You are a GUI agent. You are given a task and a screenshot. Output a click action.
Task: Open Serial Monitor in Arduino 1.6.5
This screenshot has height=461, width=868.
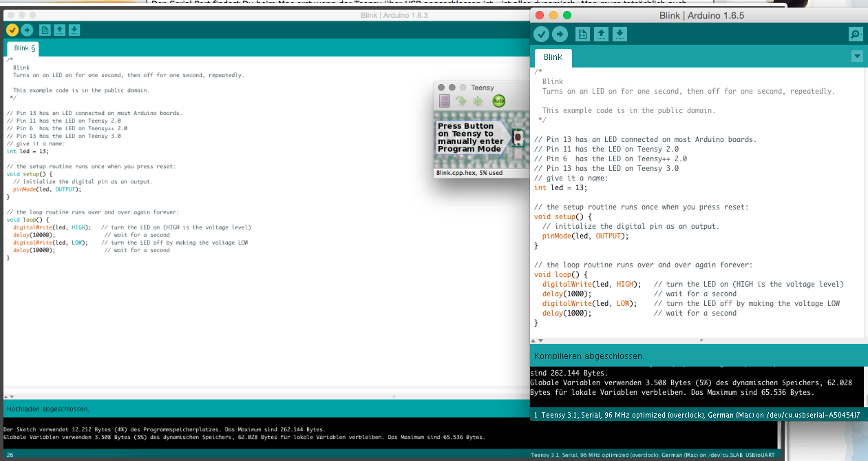856,34
